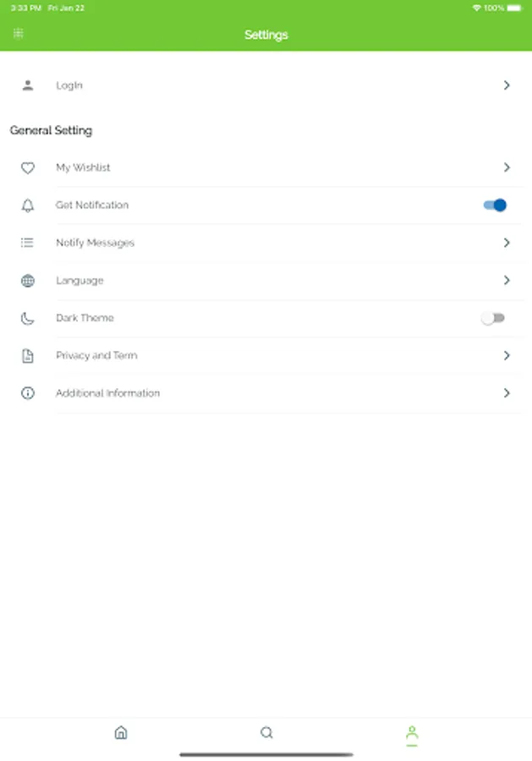Tap the heart icon for My Wishlist

point(28,168)
